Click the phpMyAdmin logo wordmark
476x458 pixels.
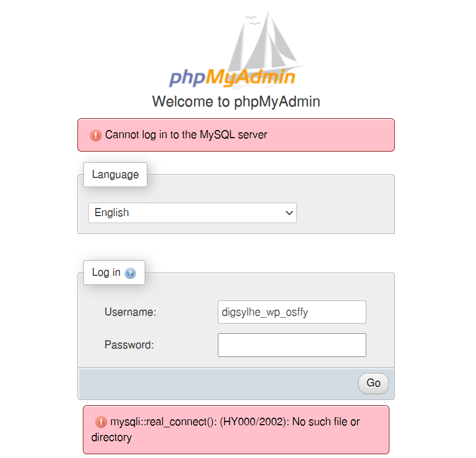(x=232, y=77)
